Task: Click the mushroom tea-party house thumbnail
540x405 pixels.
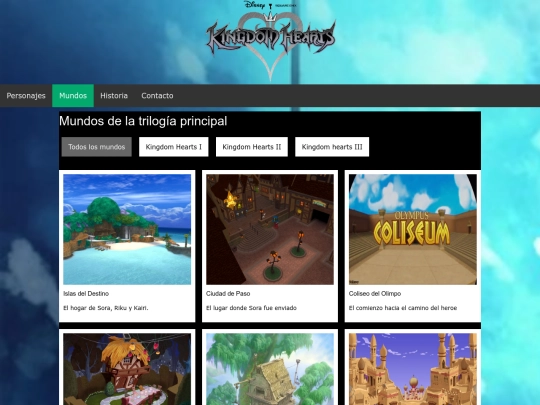Action: point(127,369)
